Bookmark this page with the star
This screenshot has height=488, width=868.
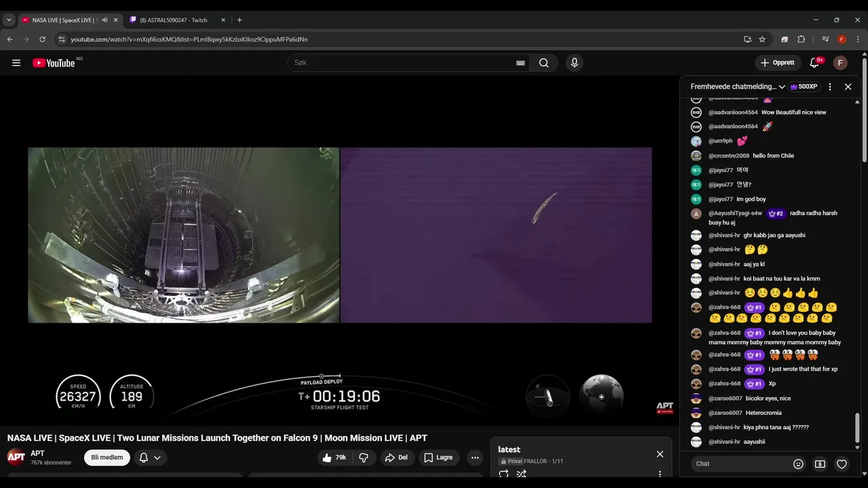point(762,39)
